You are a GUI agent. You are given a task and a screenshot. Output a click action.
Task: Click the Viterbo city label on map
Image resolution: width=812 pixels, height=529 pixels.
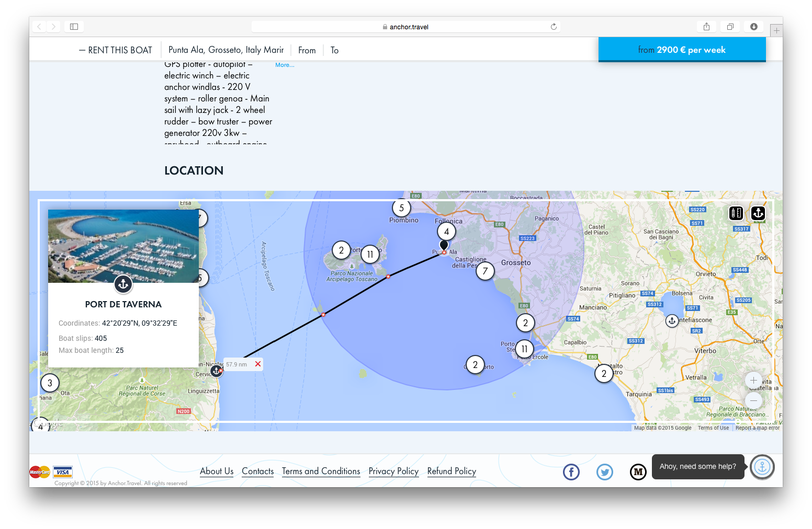pyautogui.click(x=705, y=351)
